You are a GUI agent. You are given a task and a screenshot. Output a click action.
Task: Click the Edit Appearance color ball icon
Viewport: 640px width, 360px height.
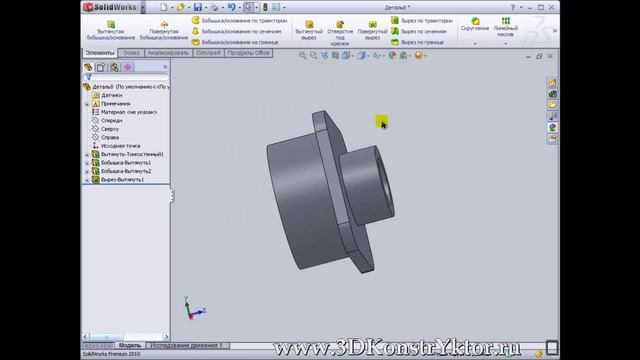coord(392,55)
